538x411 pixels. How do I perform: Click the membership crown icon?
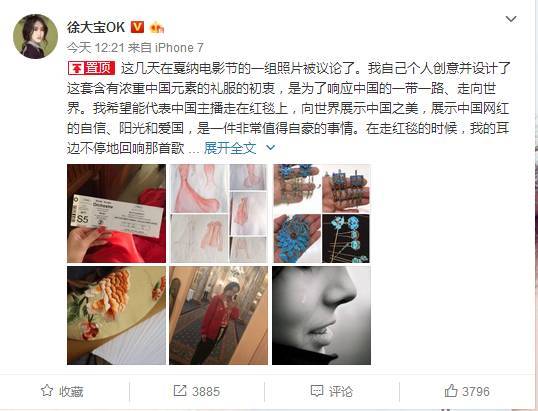pos(157,27)
